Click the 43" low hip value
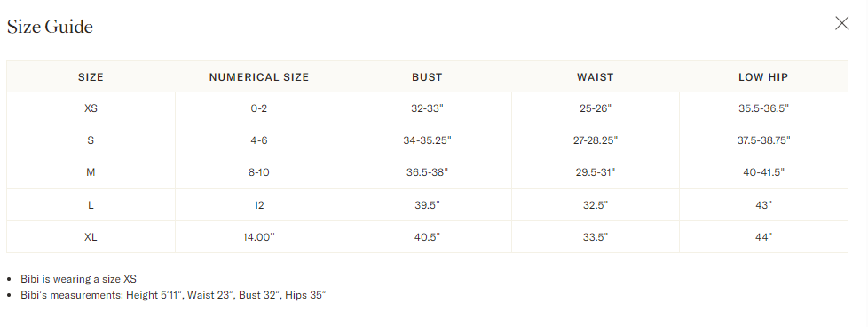This screenshot has height=327, width=868. (763, 205)
